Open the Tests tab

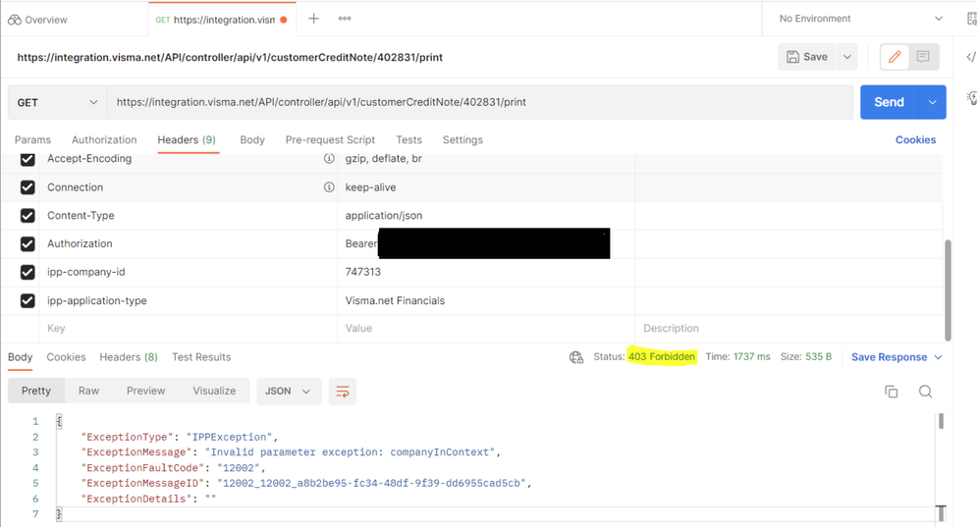pyautogui.click(x=408, y=140)
